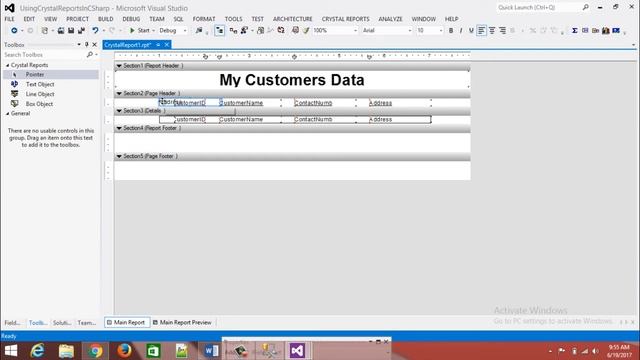Open the Solution Explorer panel tab
Viewport: 640px width, 360px height.
62,323
